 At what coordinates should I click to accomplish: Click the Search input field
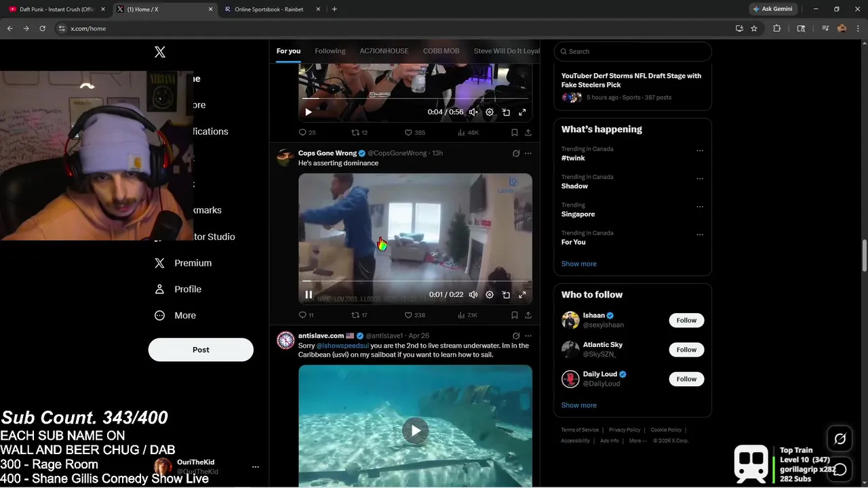pos(633,52)
